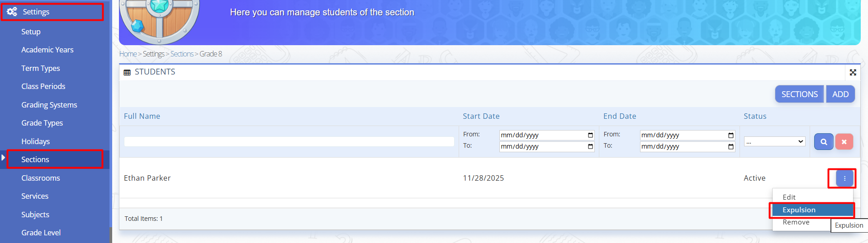This screenshot has height=243, width=868.
Task: Click the ADD button
Action: point(840,94)
